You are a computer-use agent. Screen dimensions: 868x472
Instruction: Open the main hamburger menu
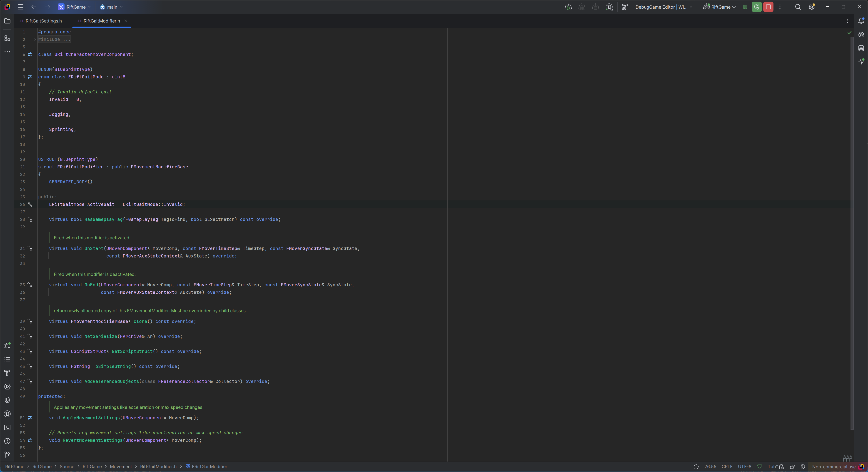20,7
